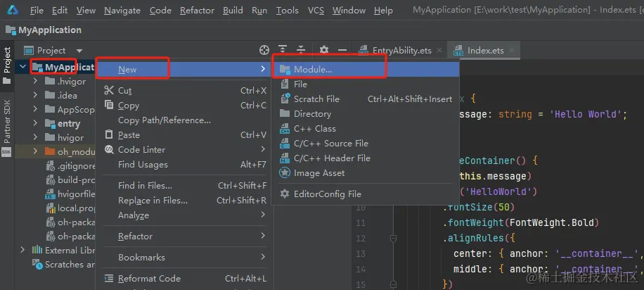Select the hvigorfile TypeScript file
644x290 pixels.
tap(70, 194)
